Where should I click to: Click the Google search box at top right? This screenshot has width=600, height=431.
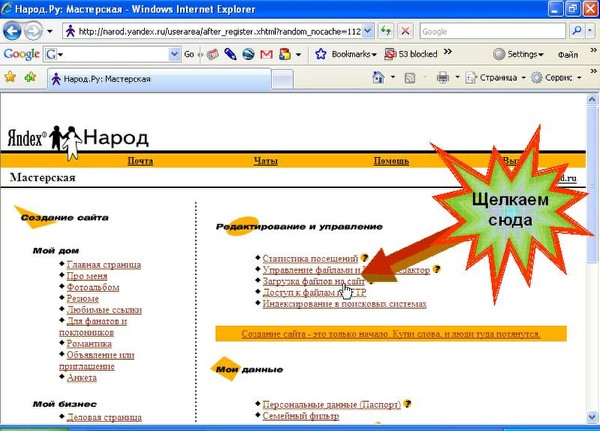point(492,31)
